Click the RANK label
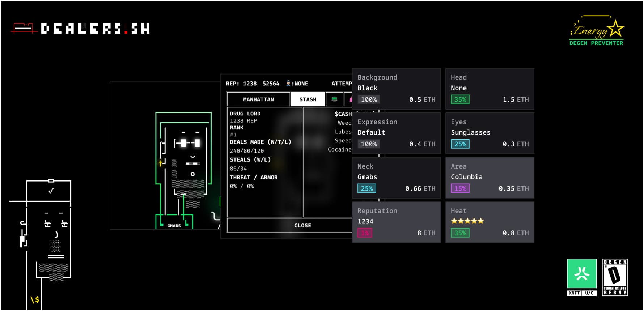This screenshot has width=644, height=311. pyautogui.click(x=237, y=128)
